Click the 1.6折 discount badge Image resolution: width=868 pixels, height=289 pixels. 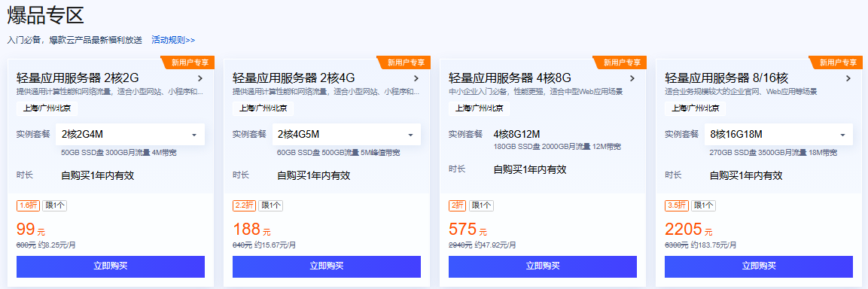click(x=28, y=205)
